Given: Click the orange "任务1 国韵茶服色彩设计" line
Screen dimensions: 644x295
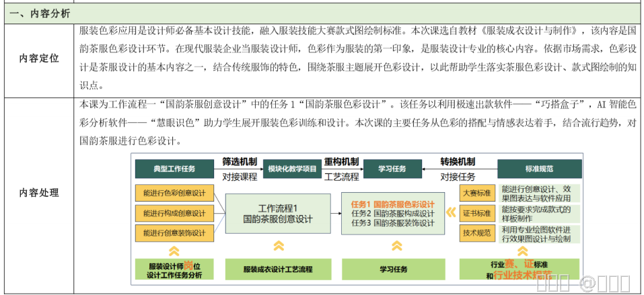Looking at the screenshot, I should click(x=392, y=204).
